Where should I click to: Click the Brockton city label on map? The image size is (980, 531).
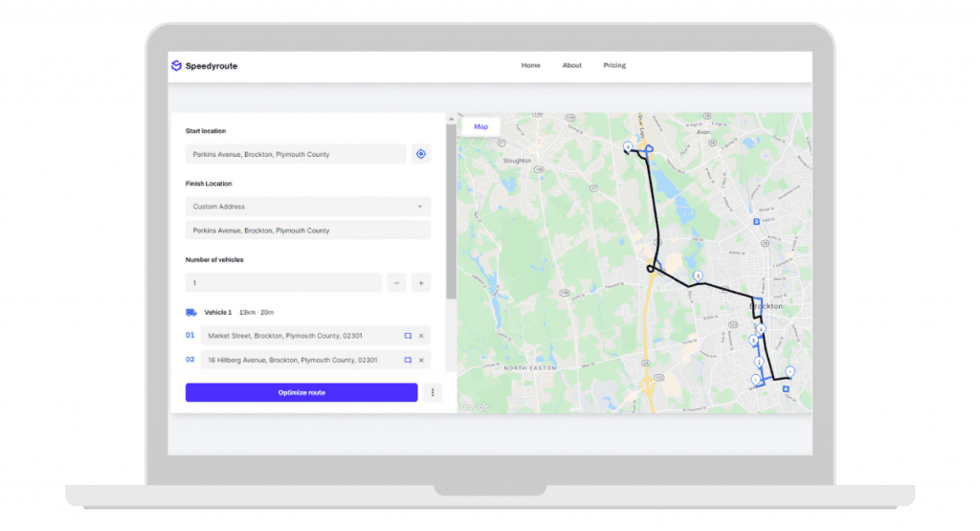tap(766, 307)
